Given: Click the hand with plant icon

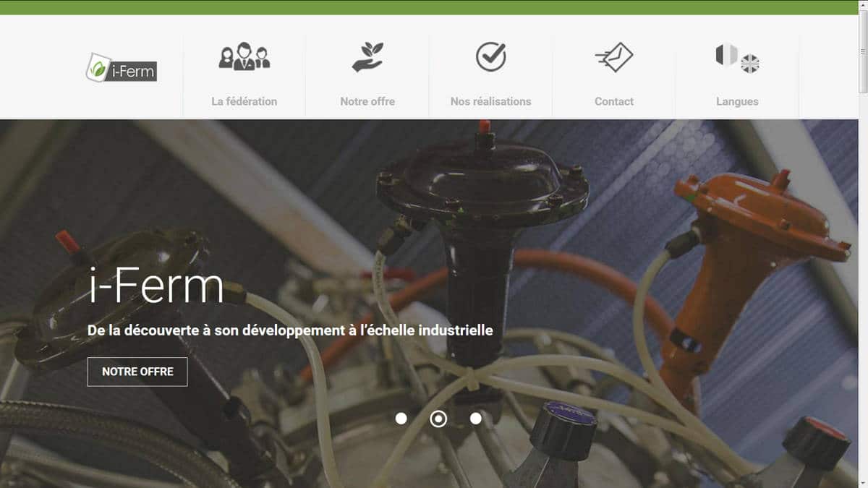Looking at the screenshot, I should (367, 57).
